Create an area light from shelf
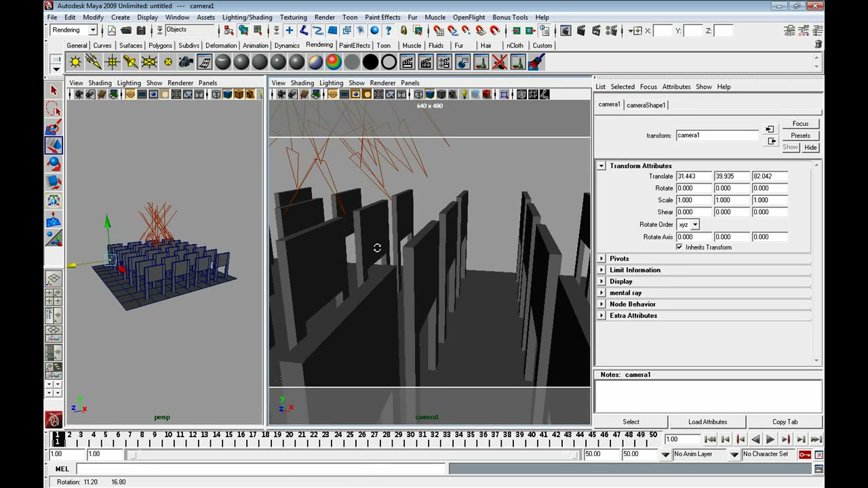 click(x=149, y=62)
